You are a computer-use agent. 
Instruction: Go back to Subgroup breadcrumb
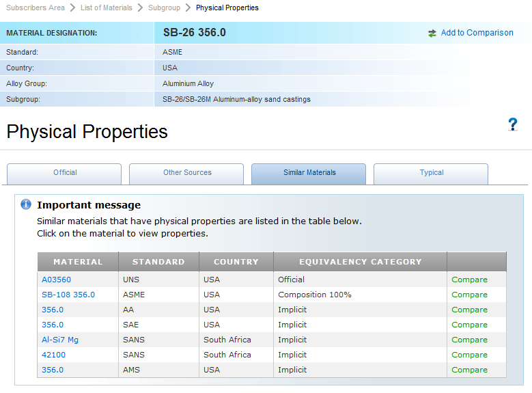[164, 8]
